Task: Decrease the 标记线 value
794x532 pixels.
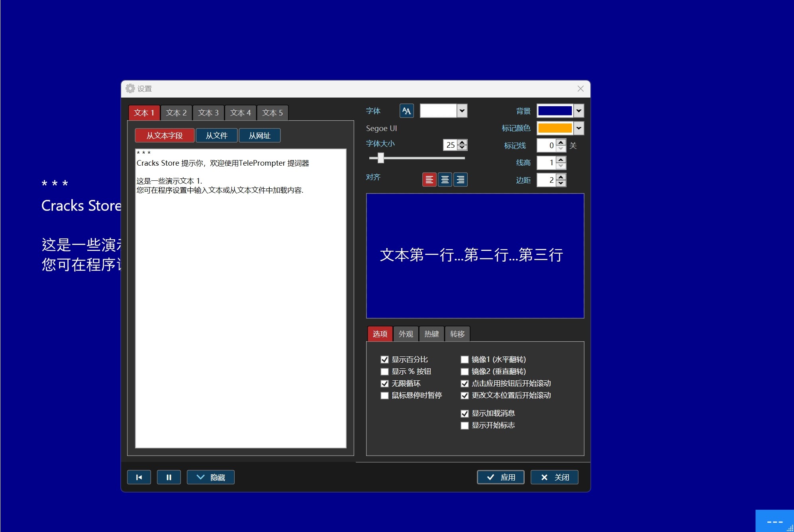Action: click(x=561, y=148)
